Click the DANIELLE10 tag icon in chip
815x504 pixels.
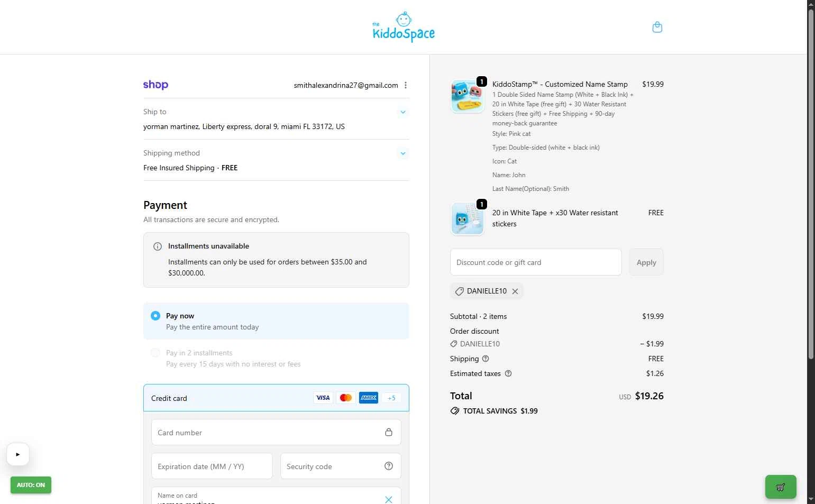460,291
